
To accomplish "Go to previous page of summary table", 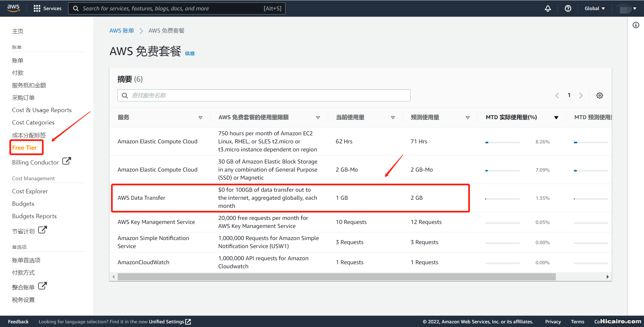I will click(x=557, y=95).
